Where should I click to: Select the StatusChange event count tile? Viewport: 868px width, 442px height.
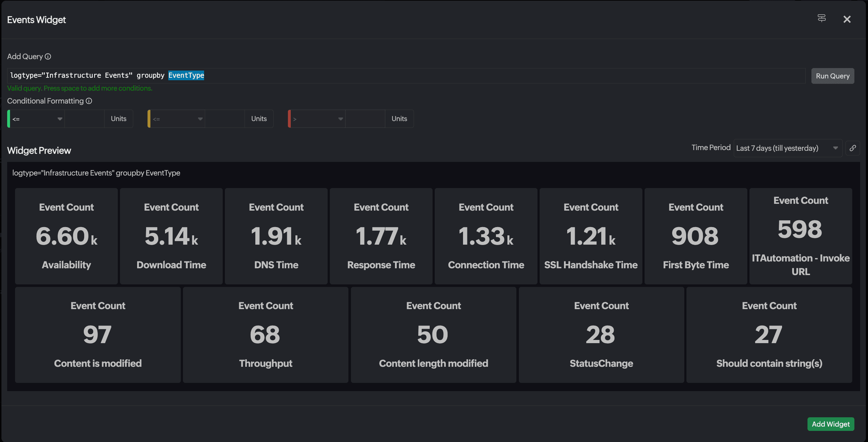tap(601, 335)
